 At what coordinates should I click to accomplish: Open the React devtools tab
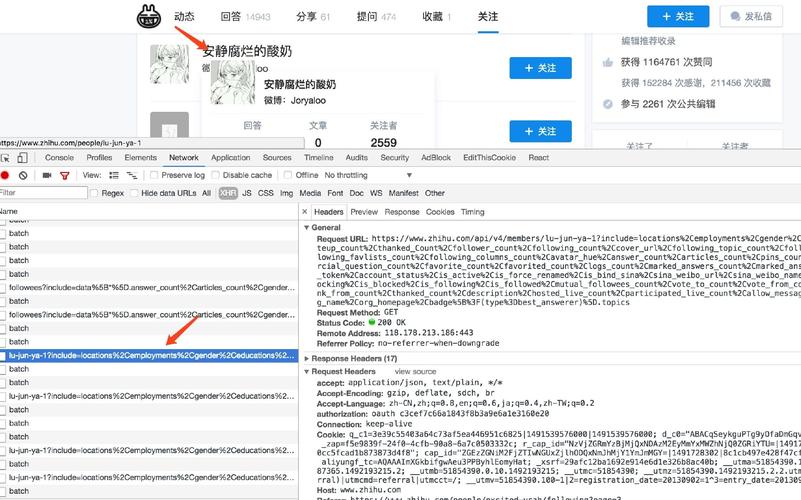[x=538, y=158]
